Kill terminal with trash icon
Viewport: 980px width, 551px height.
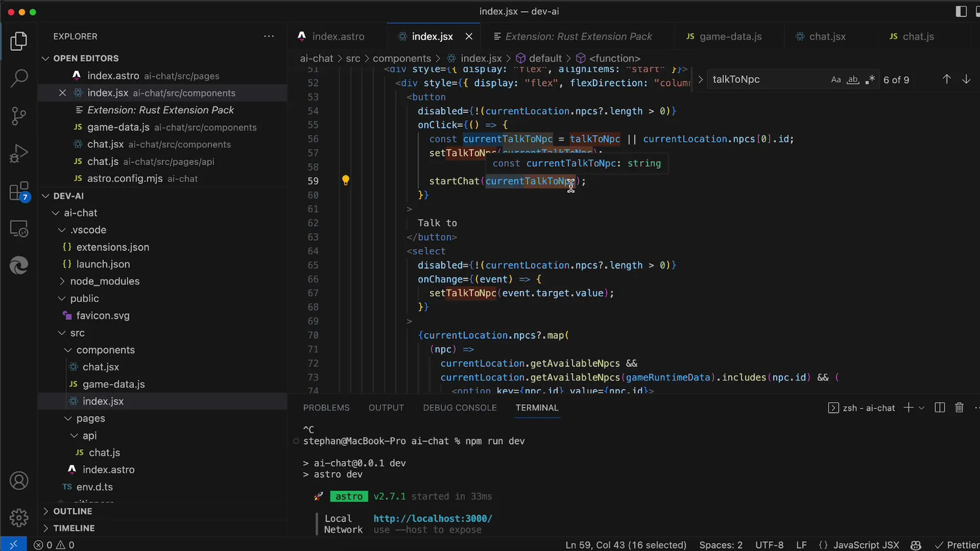click(959, 407)
